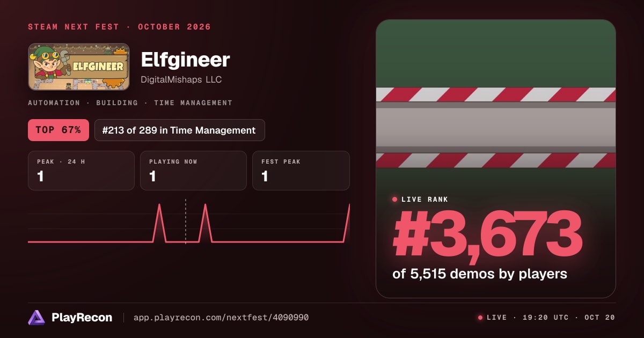Click the dashed vertical marker on the player chart

[x=186, y=222]
